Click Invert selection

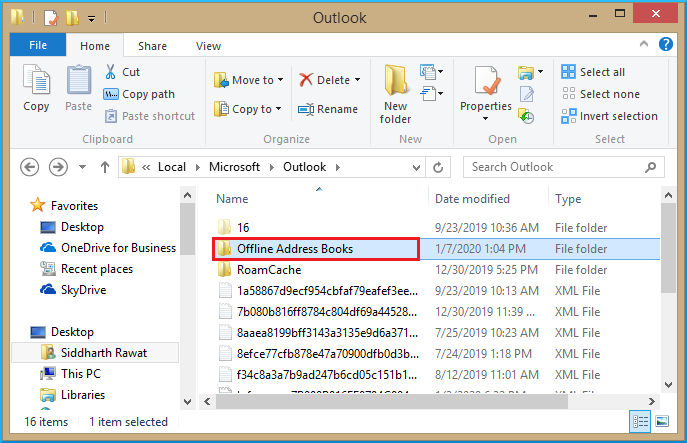tap(609, 116)
